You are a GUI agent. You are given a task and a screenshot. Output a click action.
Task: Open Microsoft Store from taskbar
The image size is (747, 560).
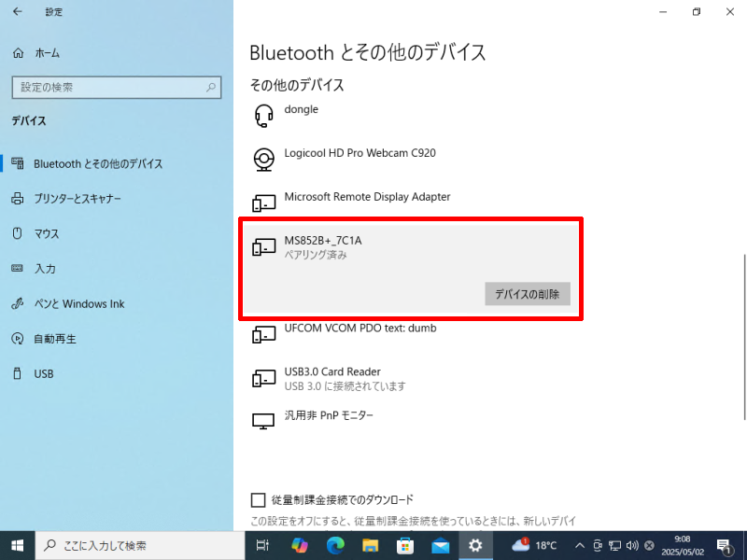[x=405, y=546]
